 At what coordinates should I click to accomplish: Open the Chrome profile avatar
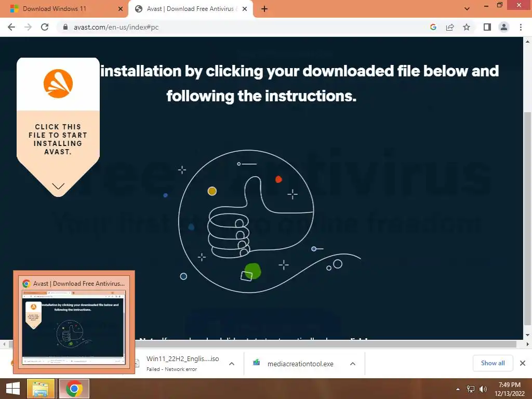504,27
